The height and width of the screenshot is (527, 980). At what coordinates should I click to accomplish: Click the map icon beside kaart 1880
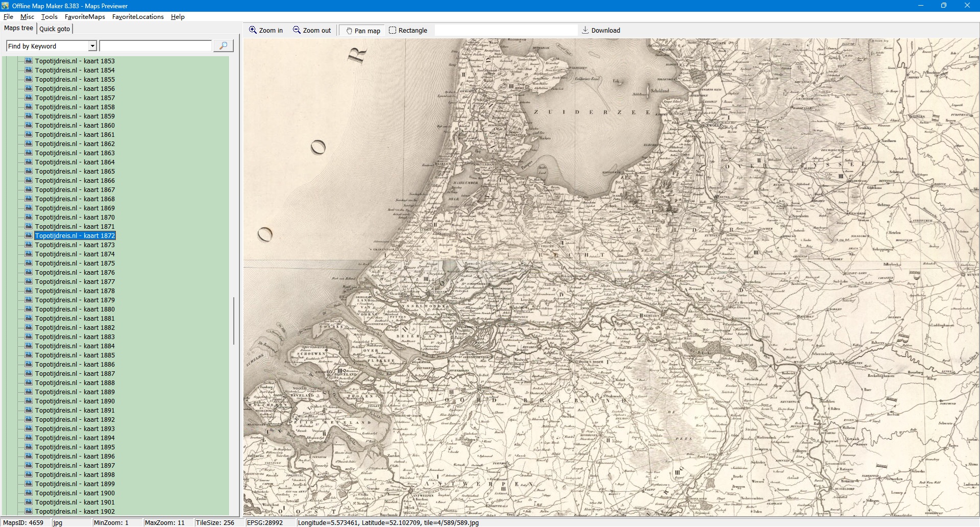point(29,309)
